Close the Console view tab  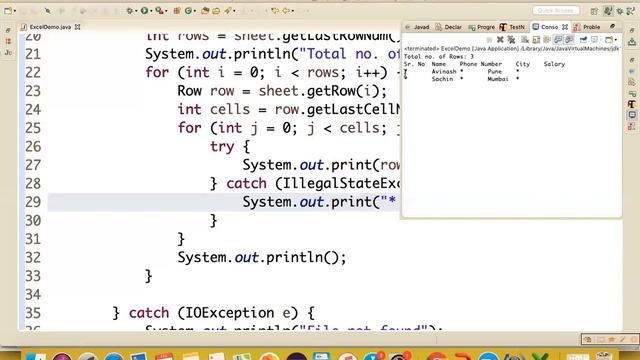(x=565, y=27)
